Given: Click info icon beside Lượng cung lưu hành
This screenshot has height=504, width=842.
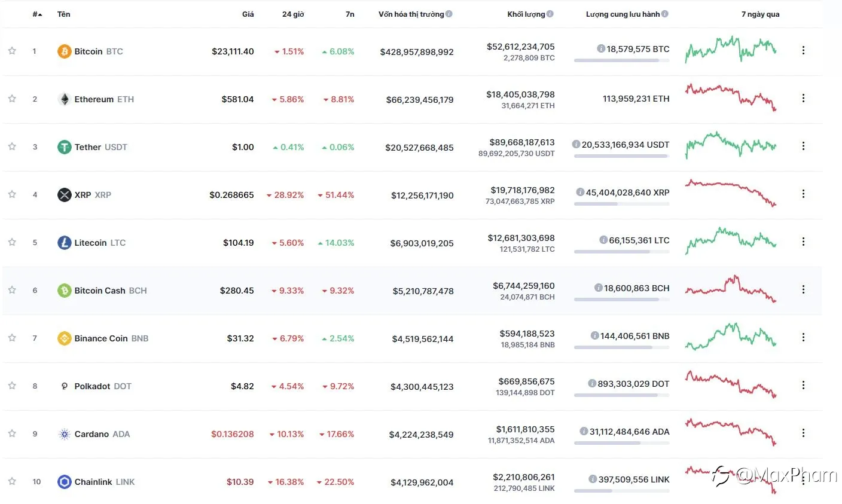Looking at the screenshot, I should (x=665, y=14).
